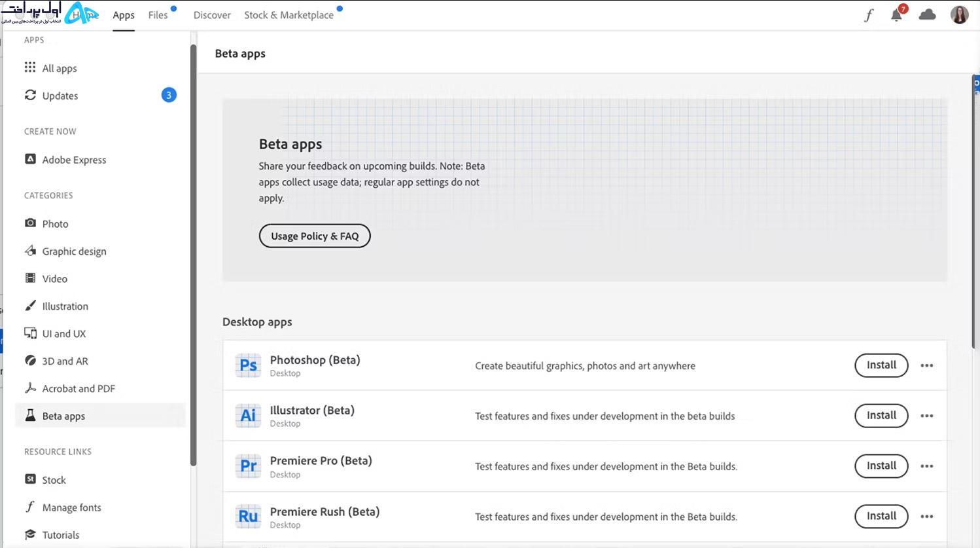Select Acrobat and PDF category label

click(79, 389)
